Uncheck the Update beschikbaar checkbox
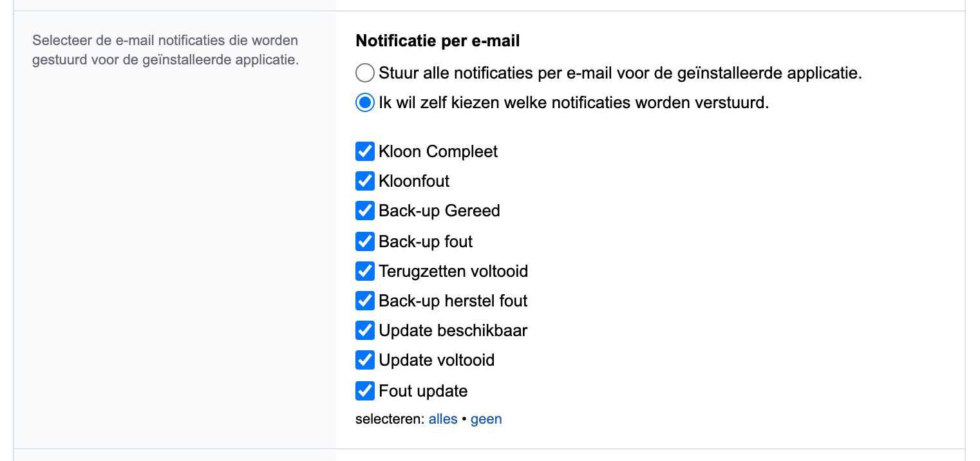Image resolution: width=980 pixels, height=461 pixels. pyautogui.click(x=364, y=330)
